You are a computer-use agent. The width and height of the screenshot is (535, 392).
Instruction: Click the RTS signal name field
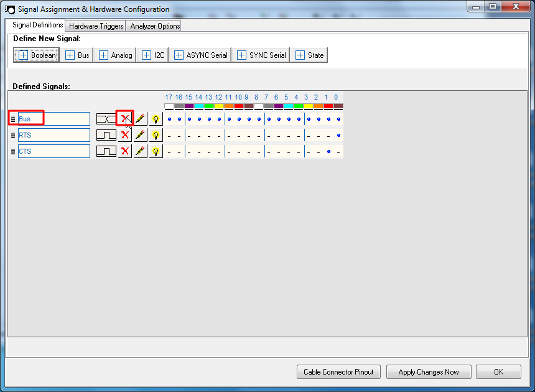tap(54, 135)
